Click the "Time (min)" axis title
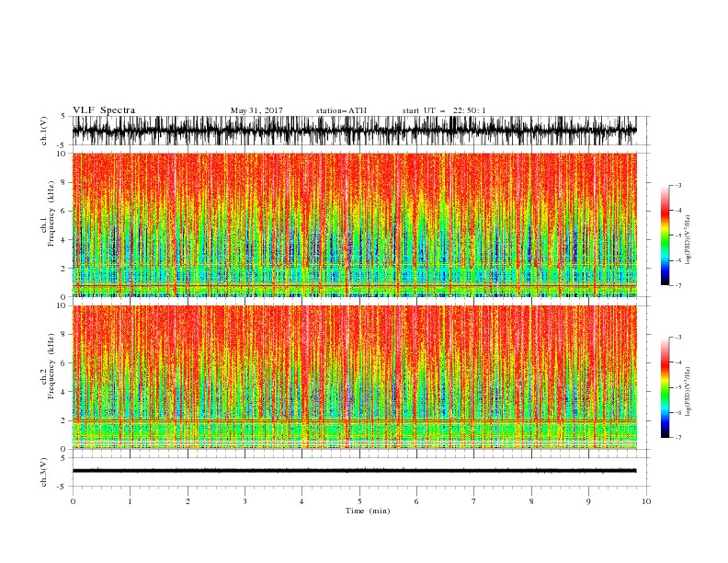 point(368,511)
